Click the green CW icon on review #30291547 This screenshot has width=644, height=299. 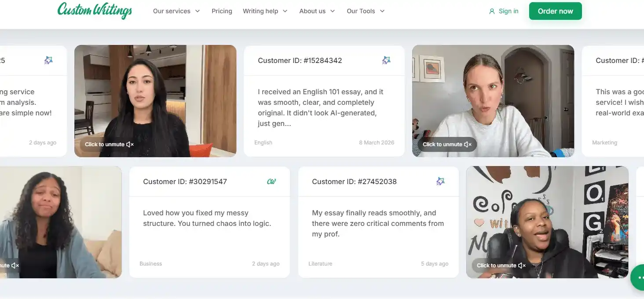pos(271,181)
